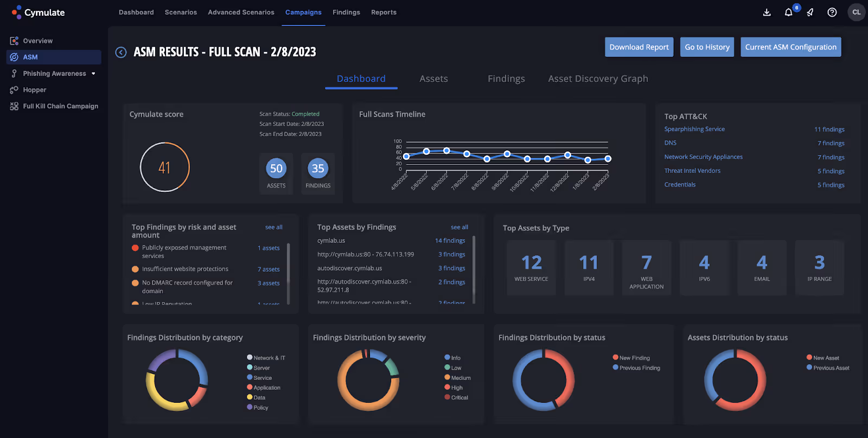The height and width of the screenshot is (438, 868).
Task: Click the 50 Assets circle badge
Action: click(x=276, y=169)
